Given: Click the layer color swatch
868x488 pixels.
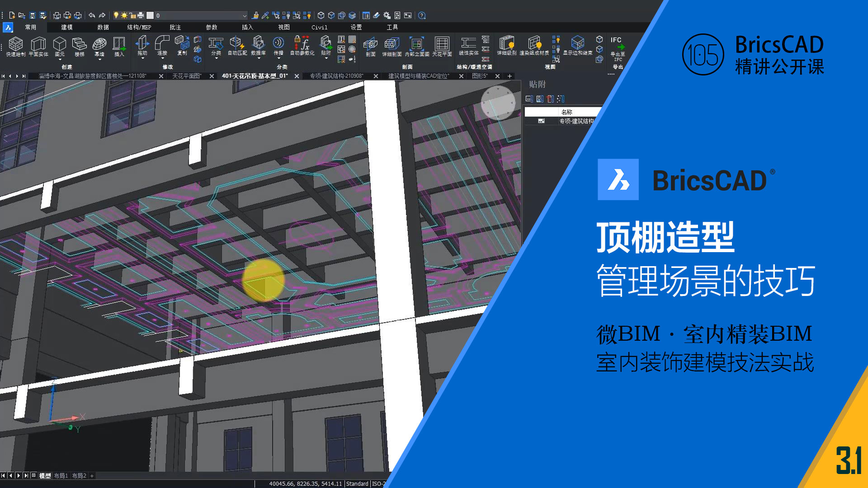Looking at the screenshot, I should (x=150, y=15).
